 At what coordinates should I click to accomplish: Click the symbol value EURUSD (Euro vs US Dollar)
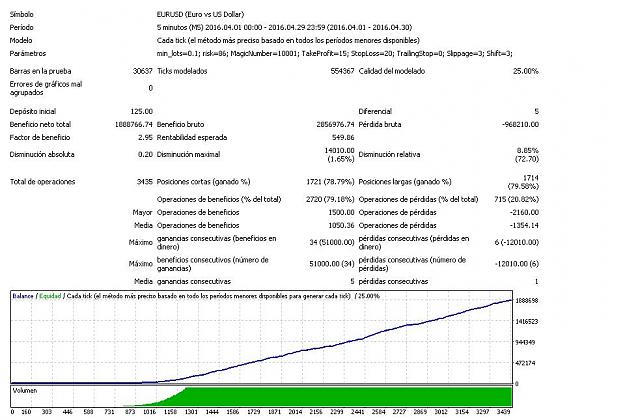point(200,14)
